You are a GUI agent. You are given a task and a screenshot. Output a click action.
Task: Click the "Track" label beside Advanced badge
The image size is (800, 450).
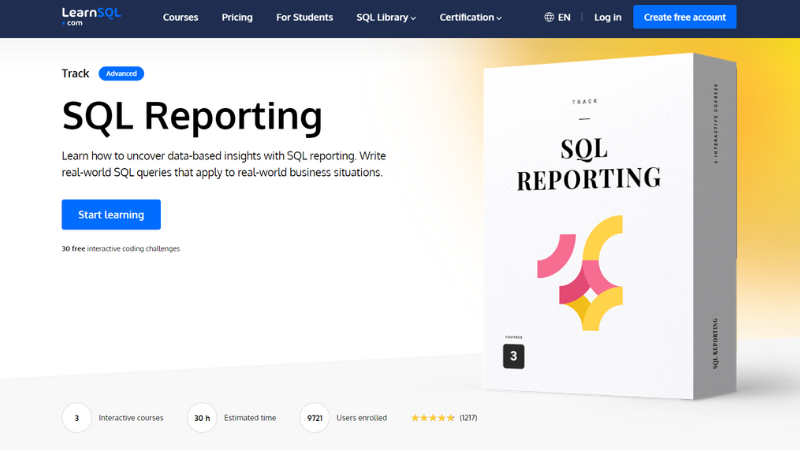(76, 73)
